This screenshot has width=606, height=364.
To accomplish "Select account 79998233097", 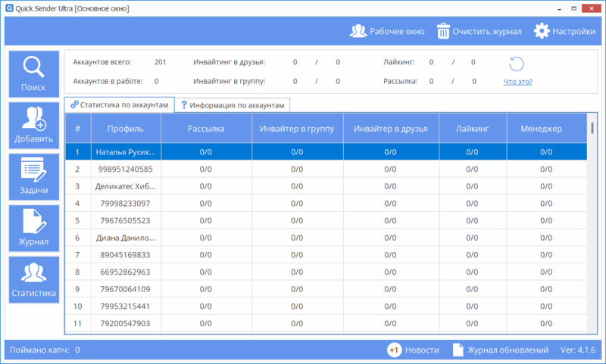I will pyautogui.click(x=126, y=204).
